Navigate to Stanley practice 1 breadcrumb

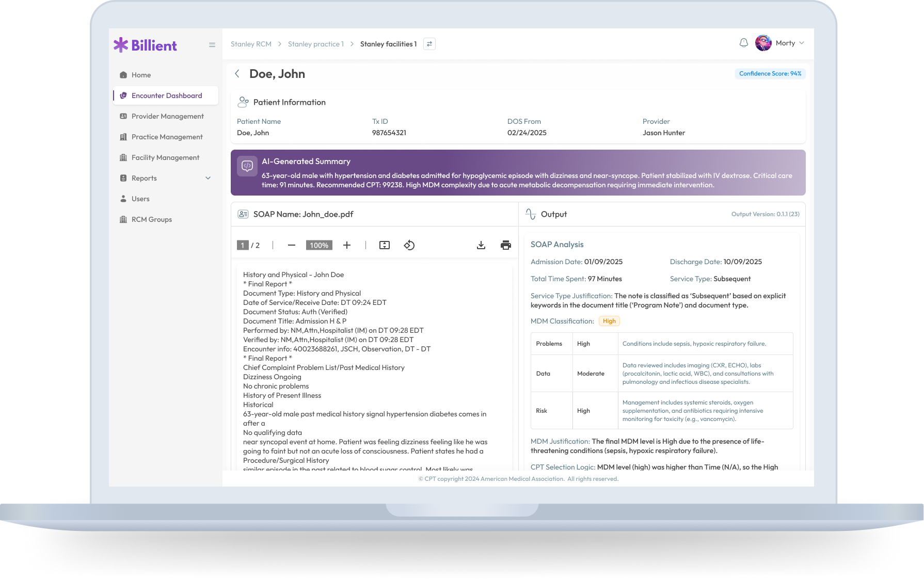315,44
